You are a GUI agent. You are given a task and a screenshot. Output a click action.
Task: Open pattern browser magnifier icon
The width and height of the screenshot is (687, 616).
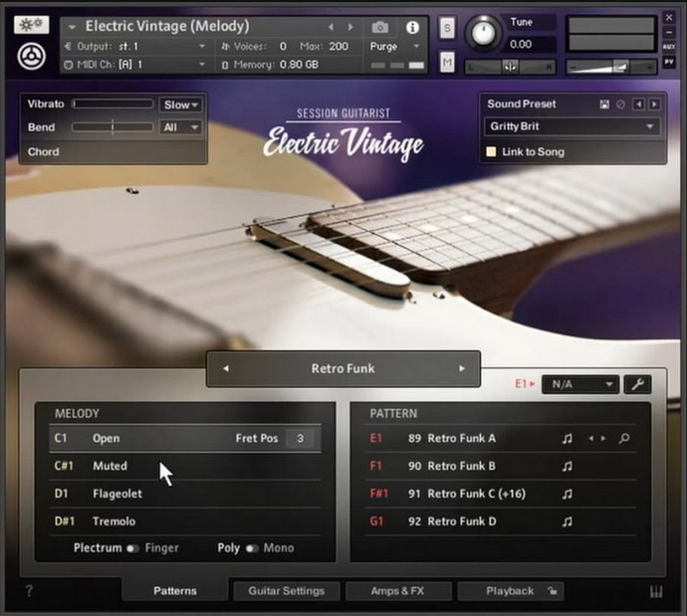(624, 438)
